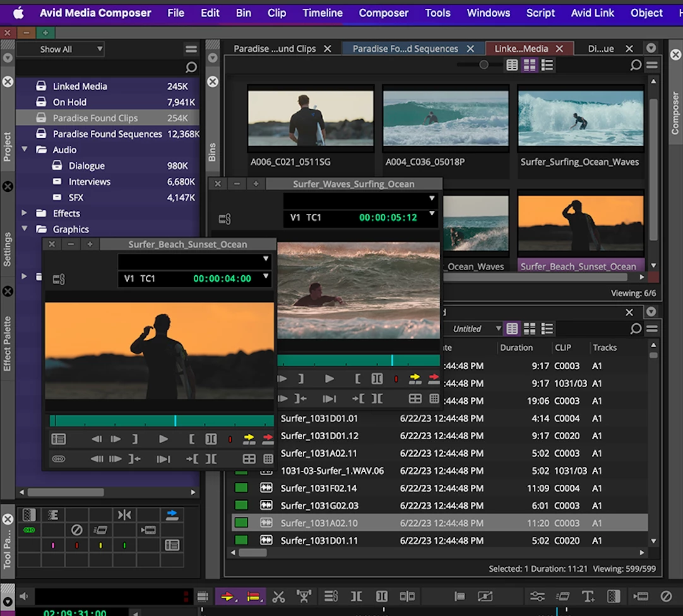683x616 pixels.
Task: Open V1 TC1 dropdown in Surfer_Waves_Surfing_Ocean window
Action: tap(432, 213)
